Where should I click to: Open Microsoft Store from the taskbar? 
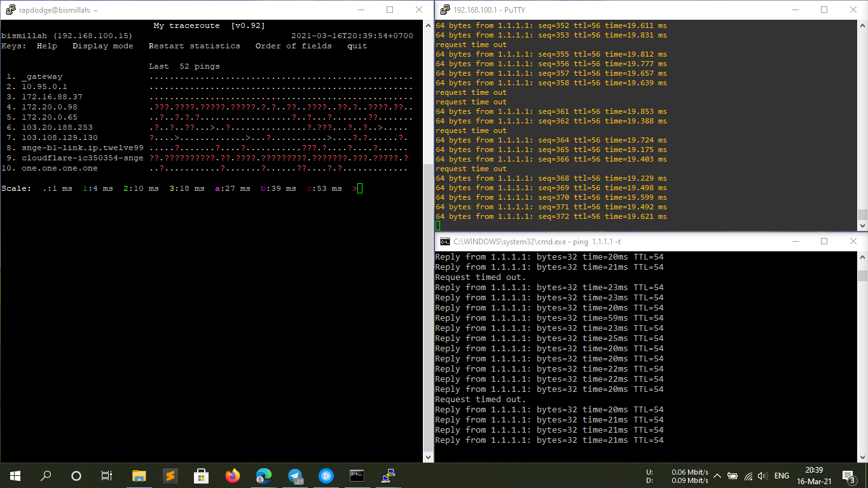click(x=201, y=475)
